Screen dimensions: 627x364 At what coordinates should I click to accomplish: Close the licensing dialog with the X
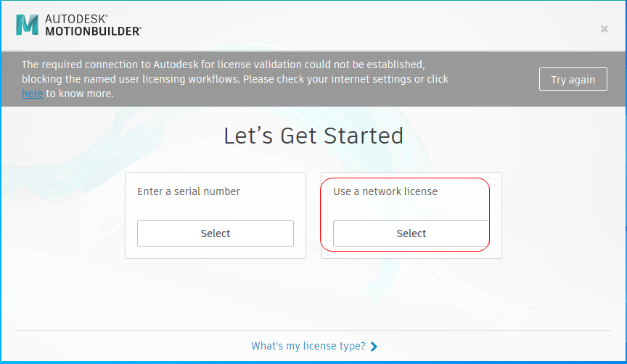[605, 29]
